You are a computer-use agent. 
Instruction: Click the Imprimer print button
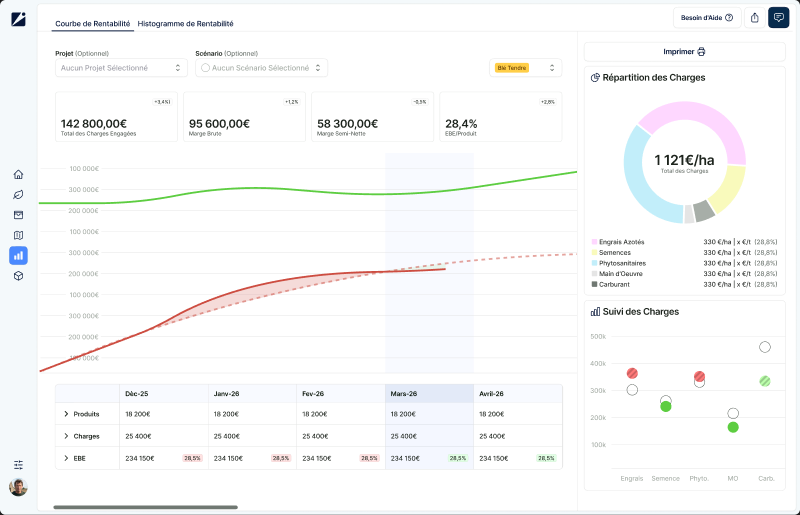[684, 52]
